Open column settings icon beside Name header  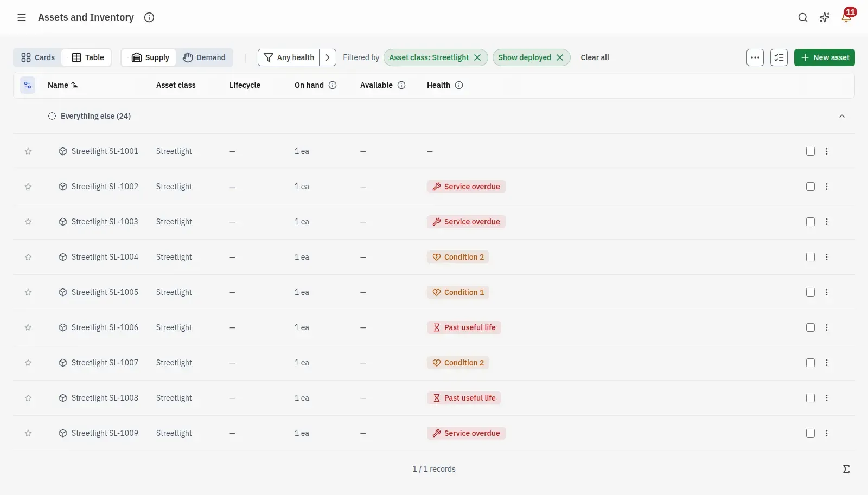tap(28, 85)
